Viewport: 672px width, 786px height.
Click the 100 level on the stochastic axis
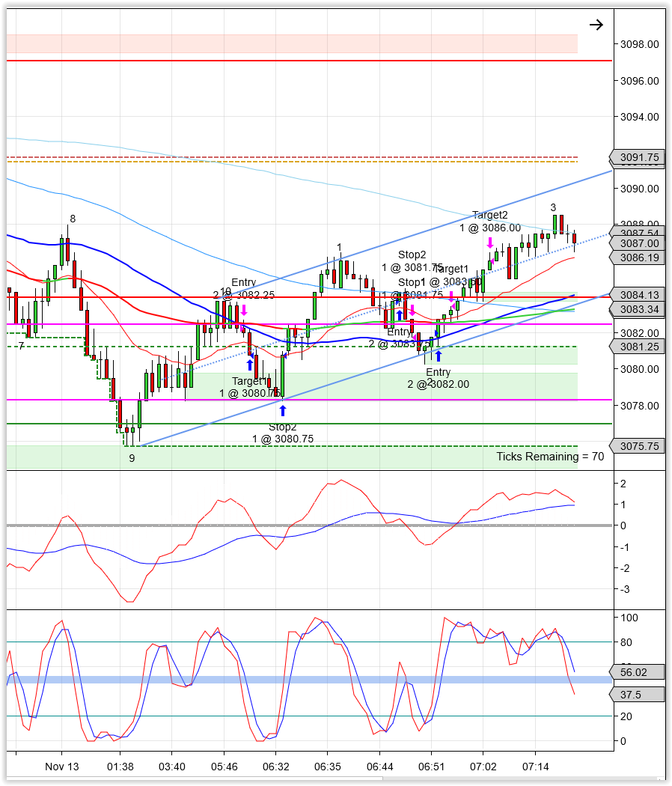[x=629, y=618]
